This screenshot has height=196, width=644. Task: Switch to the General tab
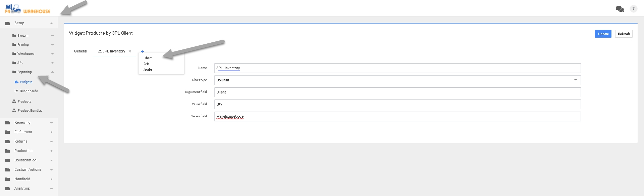point(80,51)
